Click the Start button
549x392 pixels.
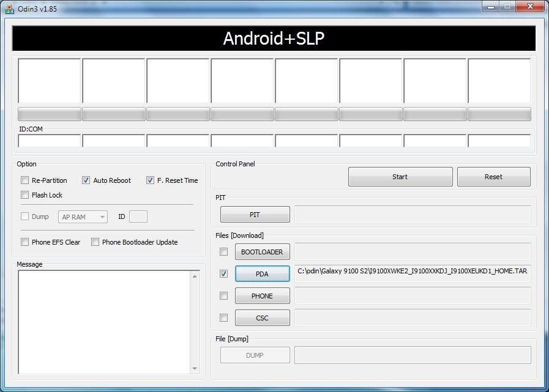click(x=400, y=177)
